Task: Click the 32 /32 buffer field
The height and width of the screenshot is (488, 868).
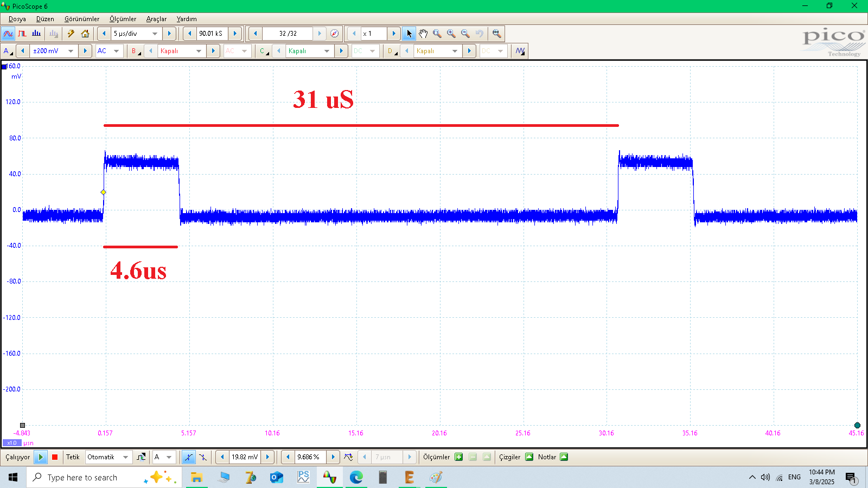Action: [288, 34]
